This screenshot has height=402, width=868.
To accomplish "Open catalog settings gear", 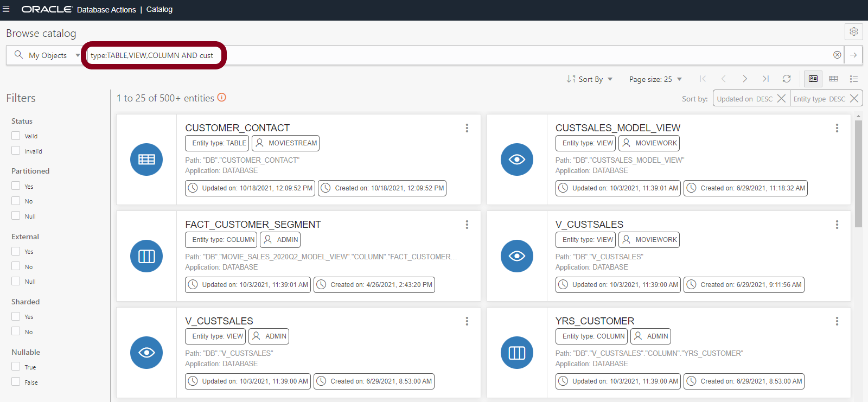I will pos(853,31).
